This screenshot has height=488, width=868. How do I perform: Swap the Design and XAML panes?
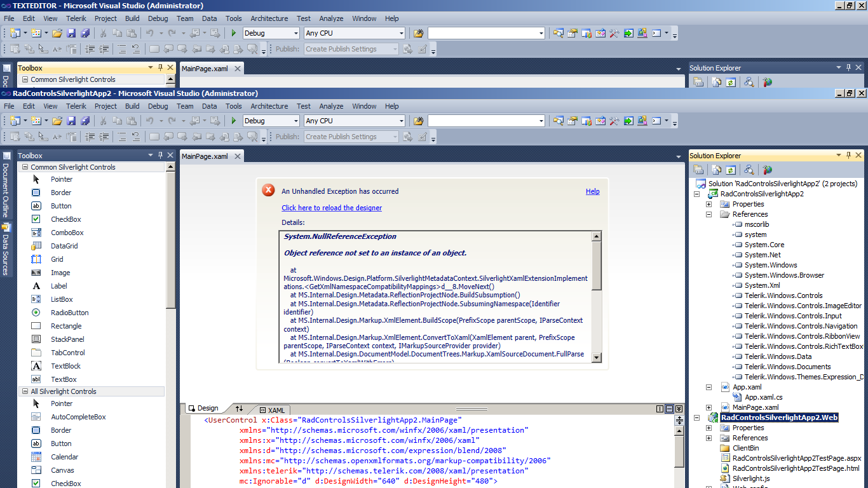click(239, 409)
